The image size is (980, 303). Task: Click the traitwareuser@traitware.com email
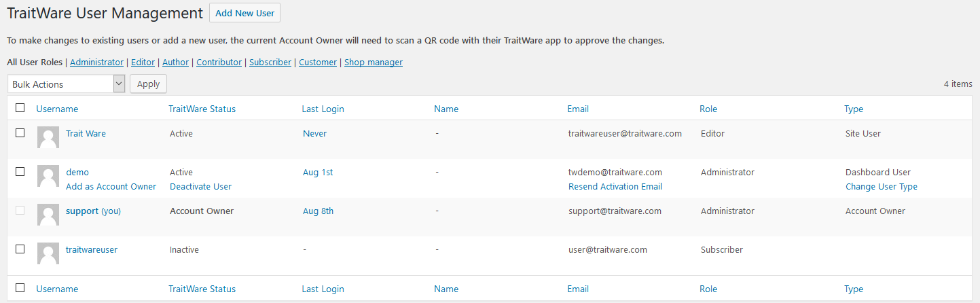625,134
